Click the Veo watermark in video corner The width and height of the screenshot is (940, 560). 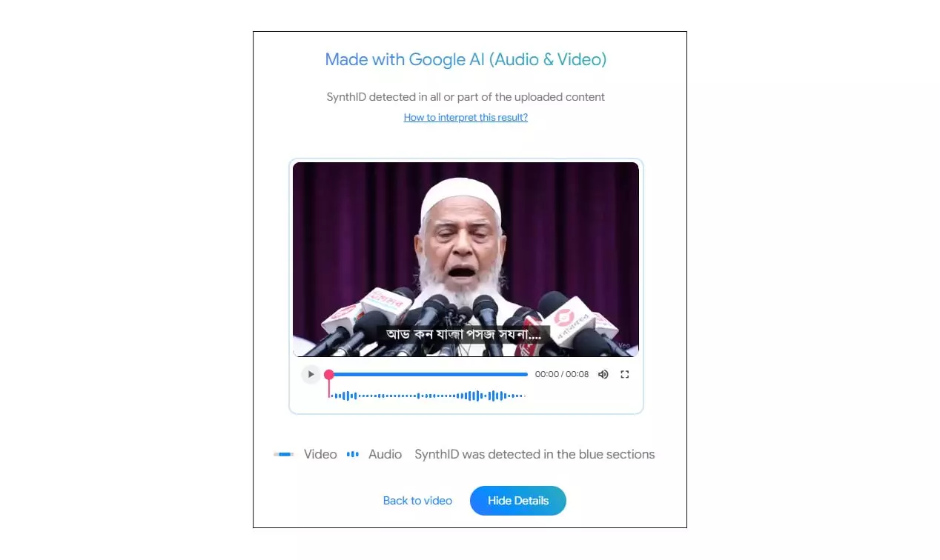(x=624, y=344)
